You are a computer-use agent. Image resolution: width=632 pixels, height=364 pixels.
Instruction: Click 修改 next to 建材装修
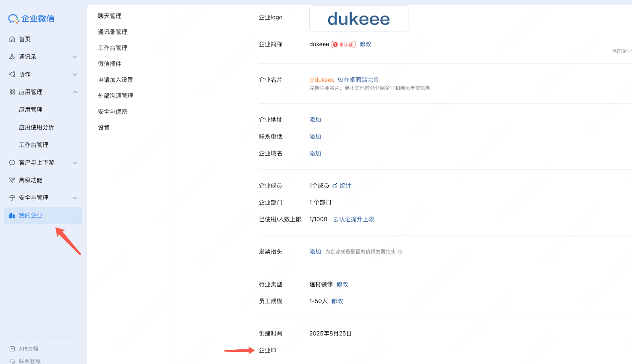click(x=342, y=284)
